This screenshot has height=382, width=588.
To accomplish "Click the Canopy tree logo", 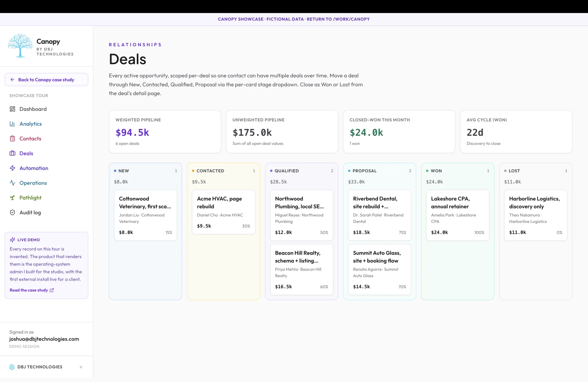I will [20, 46].
